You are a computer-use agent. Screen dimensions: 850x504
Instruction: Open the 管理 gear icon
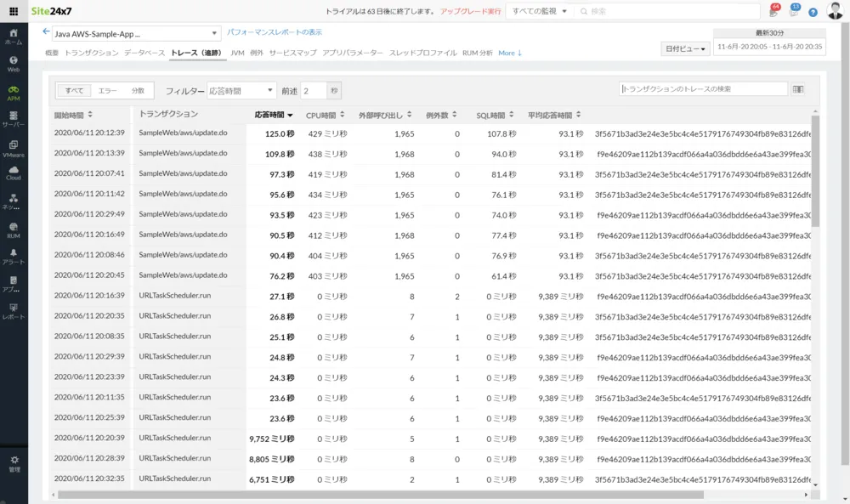[14, 463]
